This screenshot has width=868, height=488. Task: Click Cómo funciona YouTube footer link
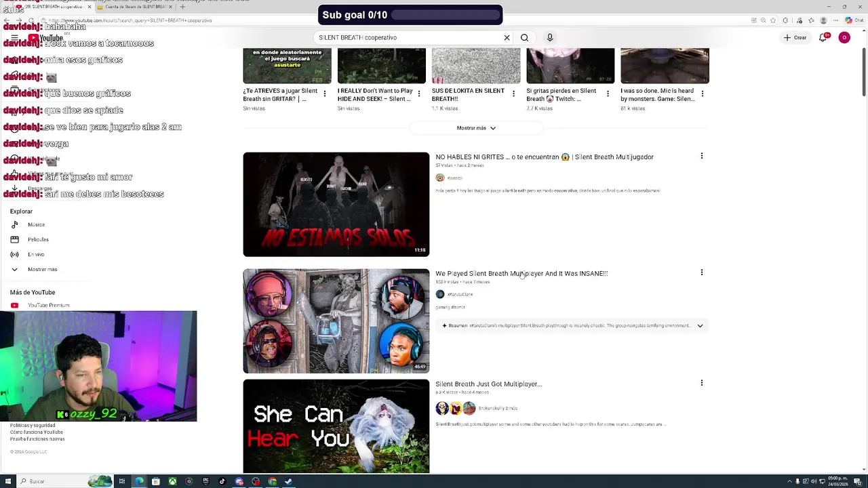pyautogui.click(x=37, y=432)
